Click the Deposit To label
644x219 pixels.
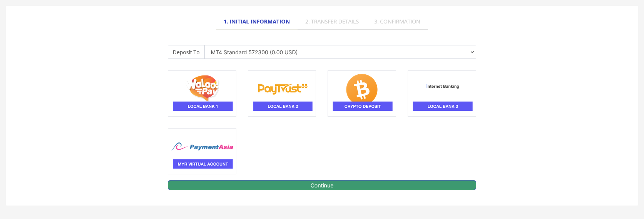[x=186, y=52]
